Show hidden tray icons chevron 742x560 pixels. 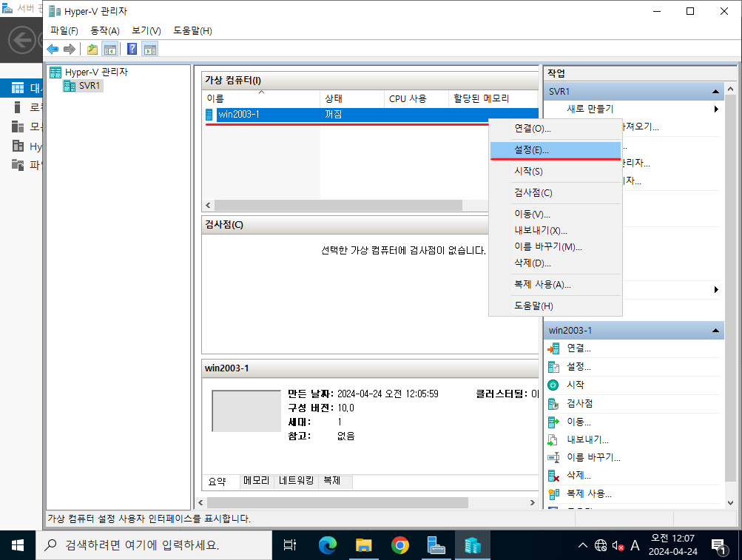583,545
